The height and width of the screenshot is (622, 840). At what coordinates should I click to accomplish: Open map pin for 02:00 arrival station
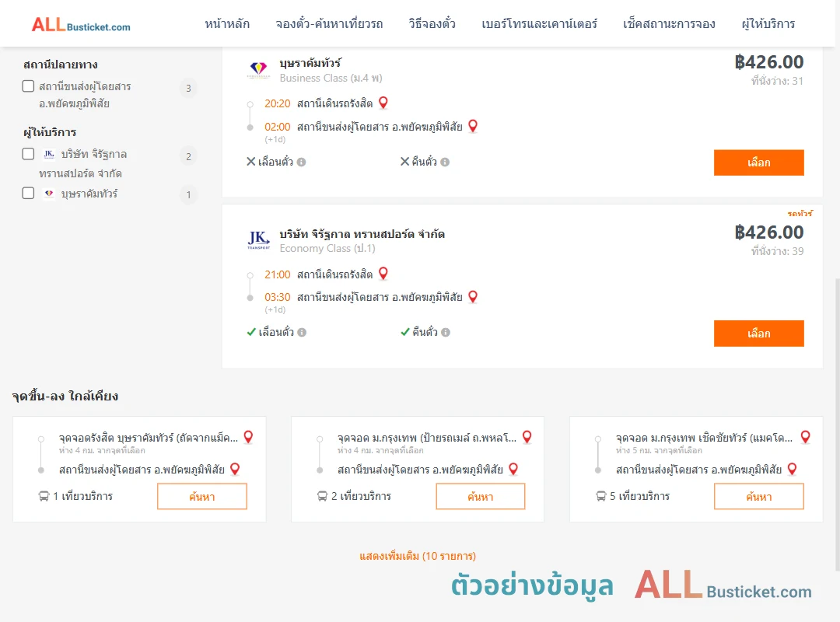(x=473, y=126)
